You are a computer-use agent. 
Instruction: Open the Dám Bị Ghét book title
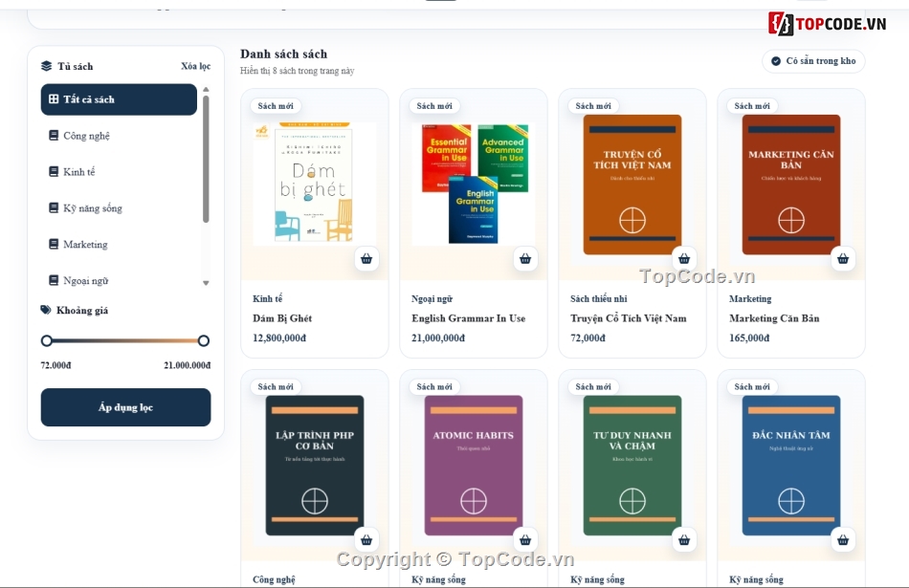coord(282,318)
